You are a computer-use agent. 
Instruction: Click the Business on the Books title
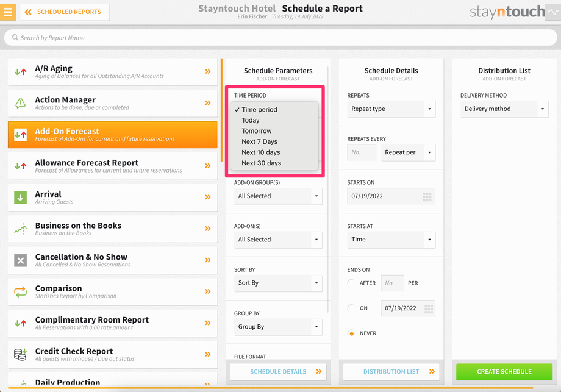[x=78, y=226]
